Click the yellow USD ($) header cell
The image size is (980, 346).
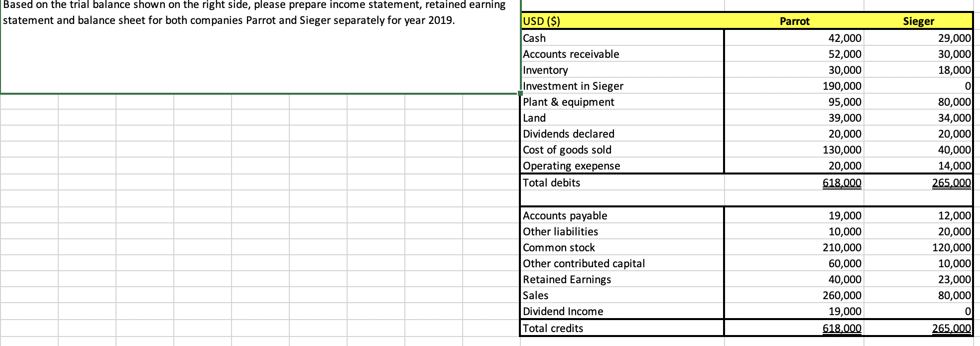coord(622,21)
